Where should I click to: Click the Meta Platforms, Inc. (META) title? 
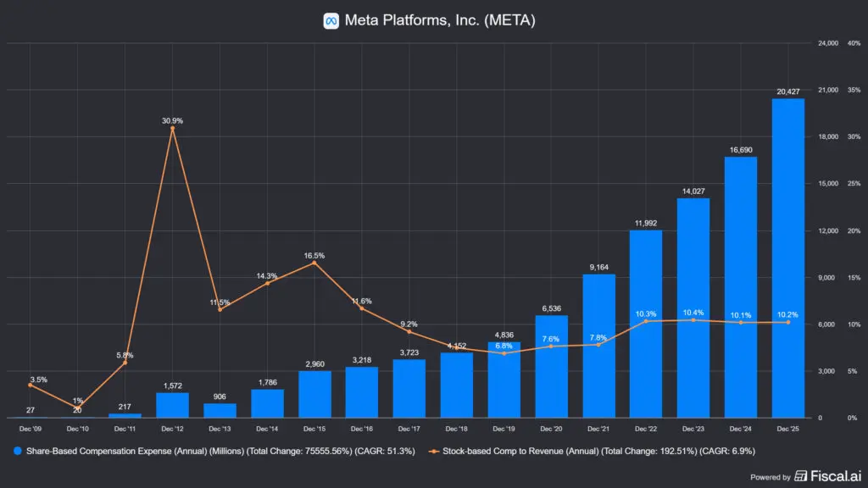tap(439, 20)
